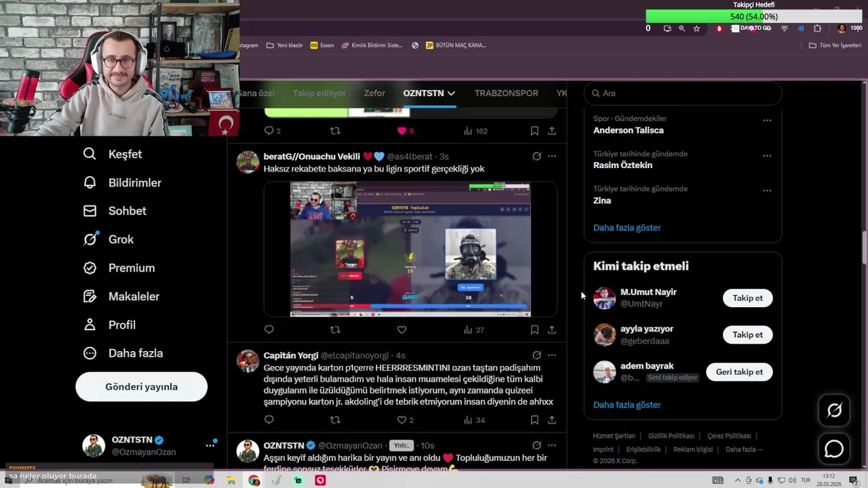Open options for Anderson Talisca trend
Viewport: 868px width, 488px height.
click(767, 120)
